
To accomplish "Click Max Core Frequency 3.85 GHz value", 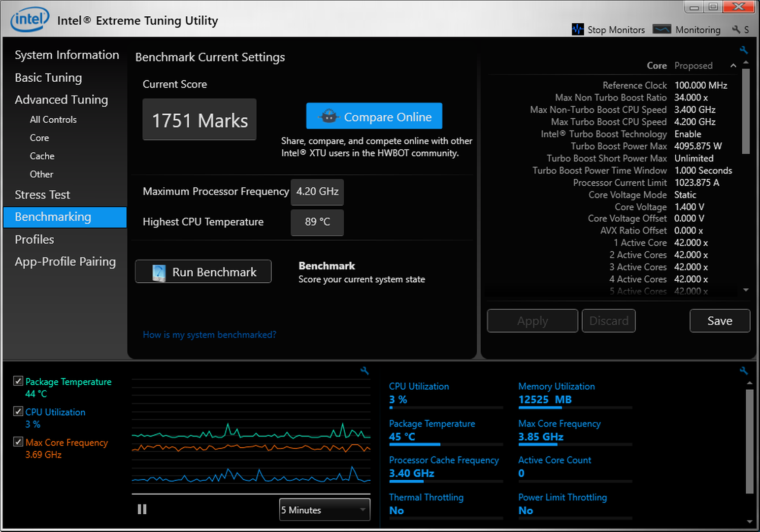I will 541,437.
